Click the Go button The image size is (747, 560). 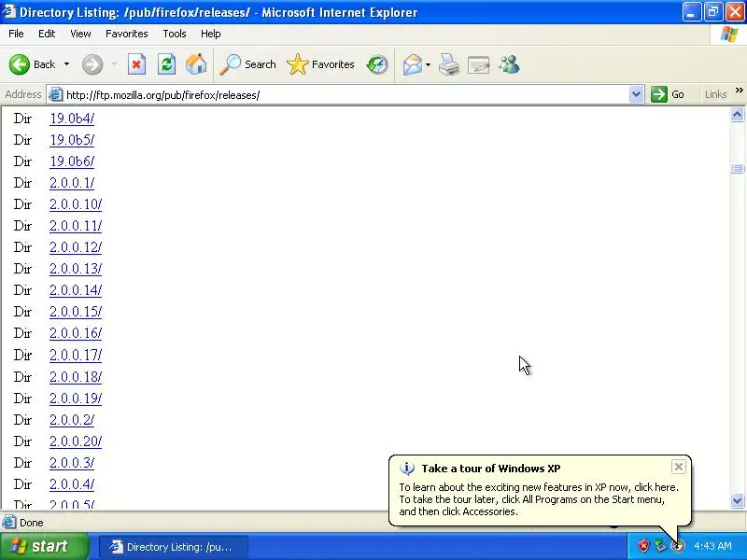coord(668,94)
